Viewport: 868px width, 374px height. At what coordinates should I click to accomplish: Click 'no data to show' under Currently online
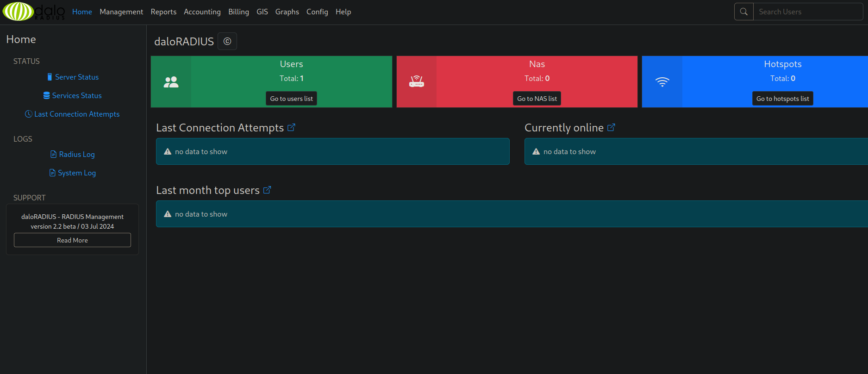pos(569,151)
